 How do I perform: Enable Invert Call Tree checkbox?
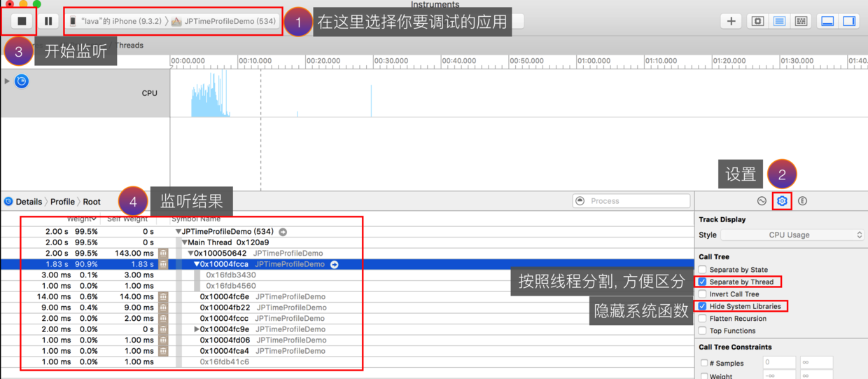click(x=703, y=294)
